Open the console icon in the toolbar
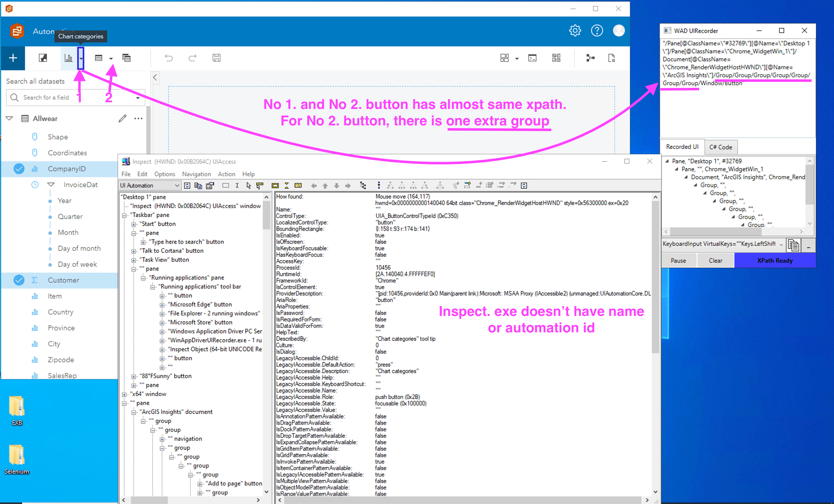This screenshot has width=834, height=504. click(x=532, y=58)
